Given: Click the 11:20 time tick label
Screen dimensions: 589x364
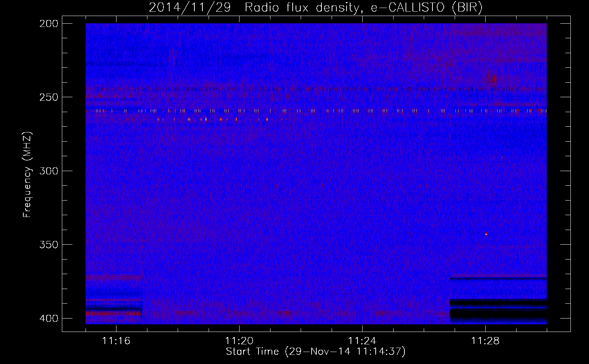Looking at the screenshot, I should pyautogui.click(x=239, y=341).
